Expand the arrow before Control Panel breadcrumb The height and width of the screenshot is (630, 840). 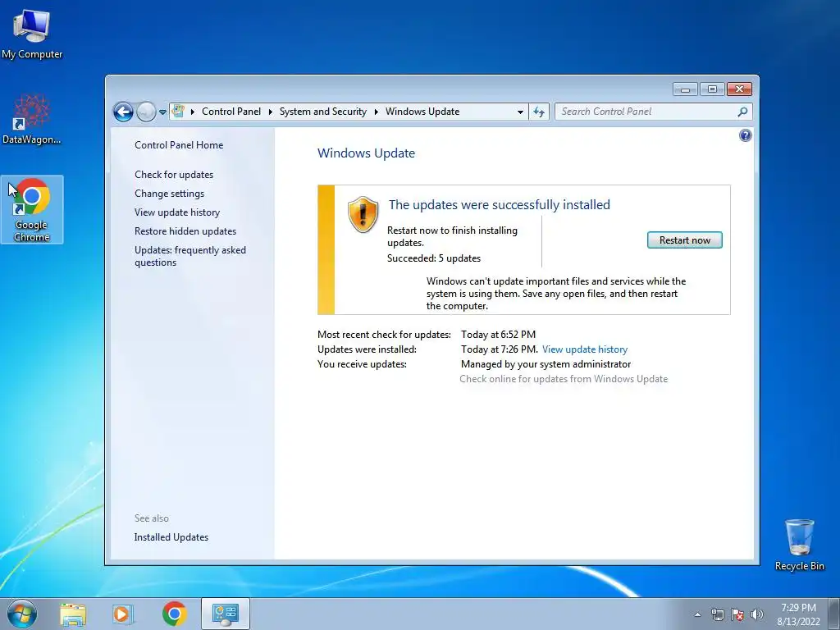click(192, 112)
